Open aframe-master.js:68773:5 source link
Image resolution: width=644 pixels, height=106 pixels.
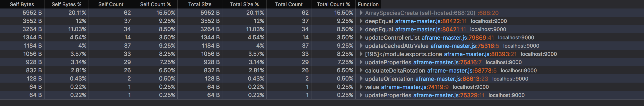click(462, 70)
